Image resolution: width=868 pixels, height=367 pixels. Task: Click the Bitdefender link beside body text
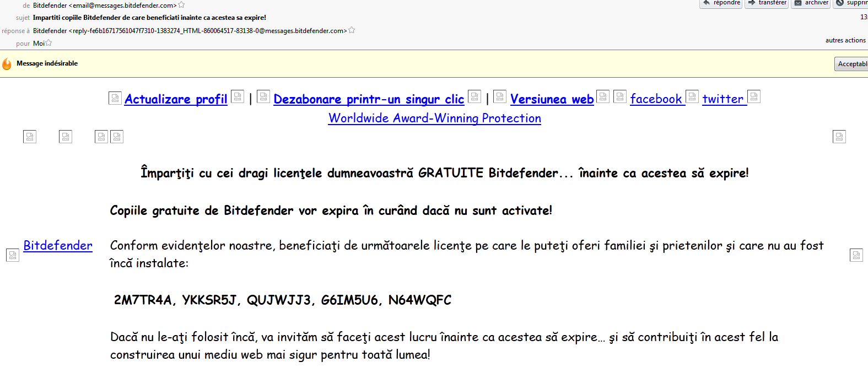point(58,246)
